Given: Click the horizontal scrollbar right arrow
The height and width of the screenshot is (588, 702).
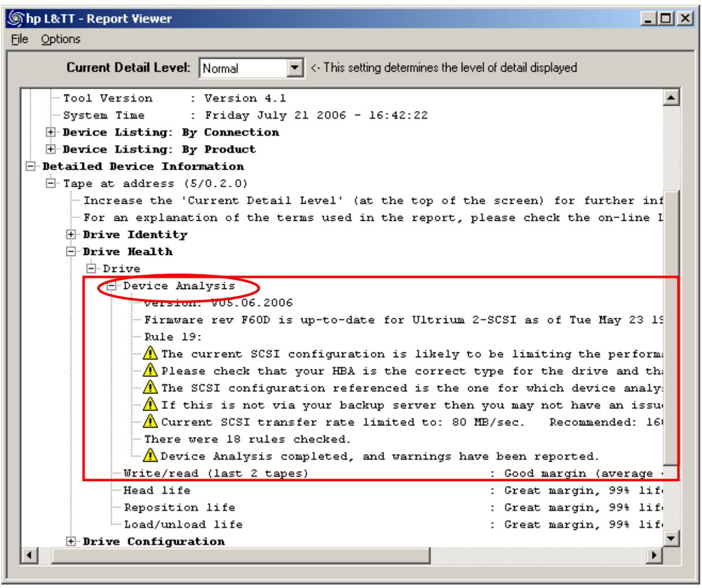Looking at the screenshot, I should (654, 555).
